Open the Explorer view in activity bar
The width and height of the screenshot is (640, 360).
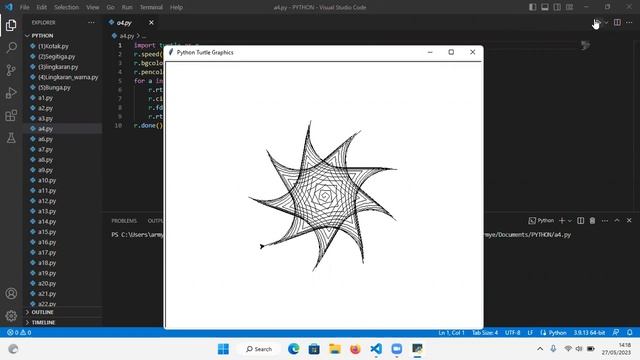(x=11, y=25)
